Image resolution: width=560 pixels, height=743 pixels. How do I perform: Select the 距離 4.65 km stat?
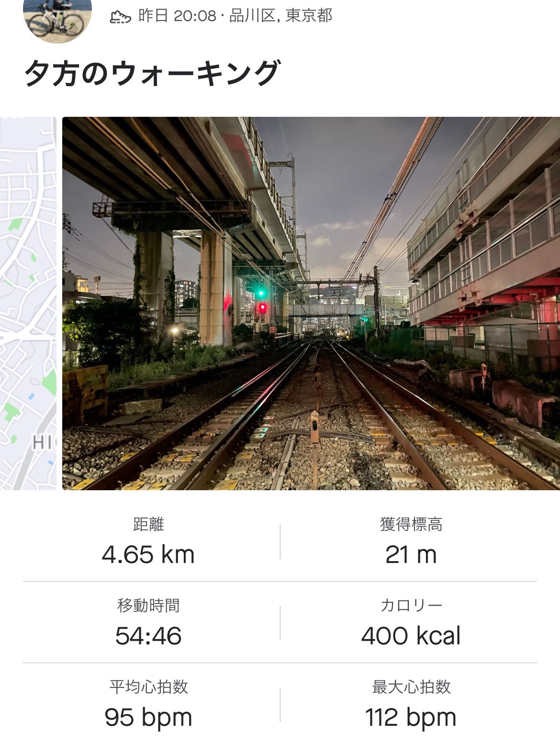pos(148,542)
